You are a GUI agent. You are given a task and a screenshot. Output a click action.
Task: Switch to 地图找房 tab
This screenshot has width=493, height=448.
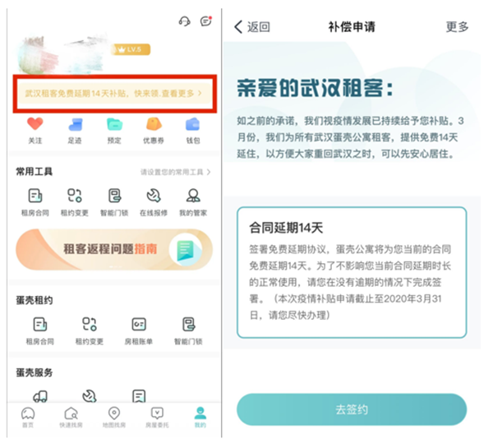click(x=114, y=418)
